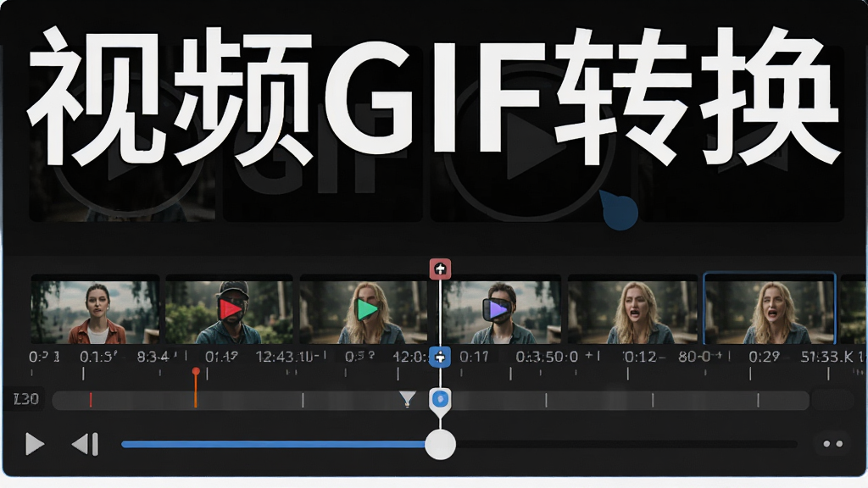The image size is (868, 488).
Task: Select the blue-outlined clip thumbnail
Action: (769, 308)
